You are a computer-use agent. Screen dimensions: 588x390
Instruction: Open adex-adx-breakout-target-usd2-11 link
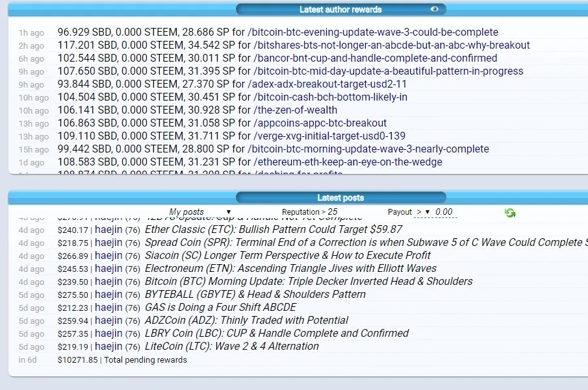pyautogui.click(x=327, y=84)
